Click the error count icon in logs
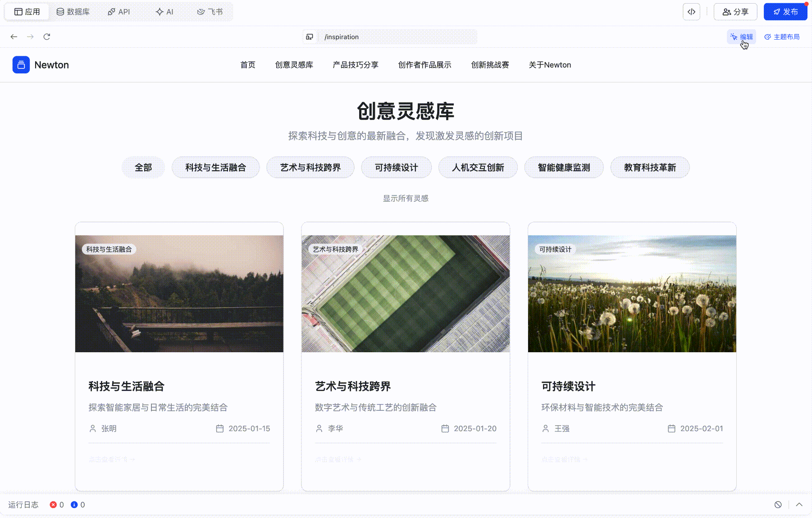The height and width of the screenshot is (518, 812). [53, 504]
